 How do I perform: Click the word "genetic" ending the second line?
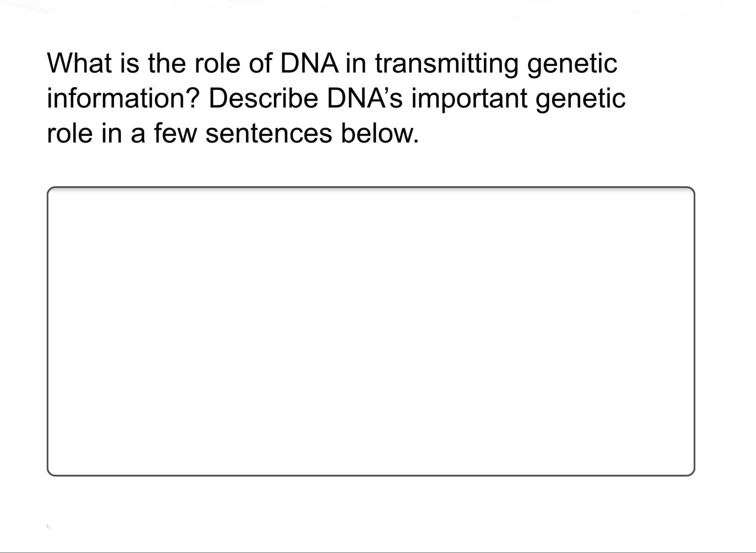pos(580,98)
